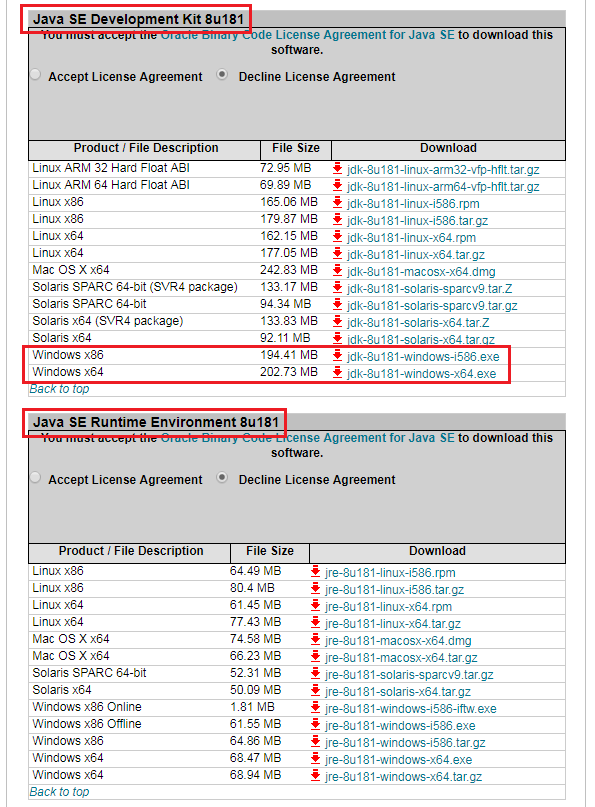Download jre-8u181-windows-i586-iftw.exe link

click(411, 709)
